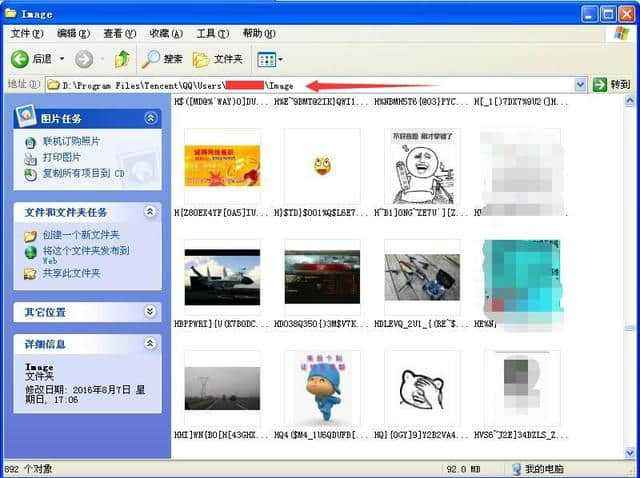Toggle the Folders (文件夹) pane button
This screenshot has height=478, width=640.
pos(218,60)
